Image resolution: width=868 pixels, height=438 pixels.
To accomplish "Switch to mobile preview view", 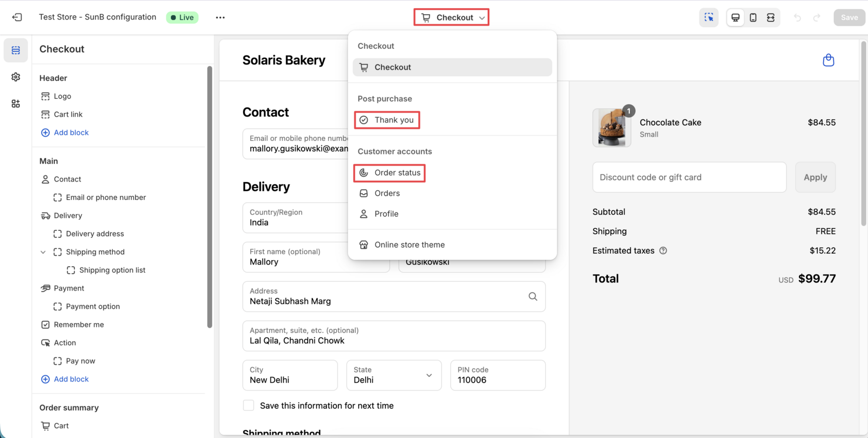I will coord(753,17).
